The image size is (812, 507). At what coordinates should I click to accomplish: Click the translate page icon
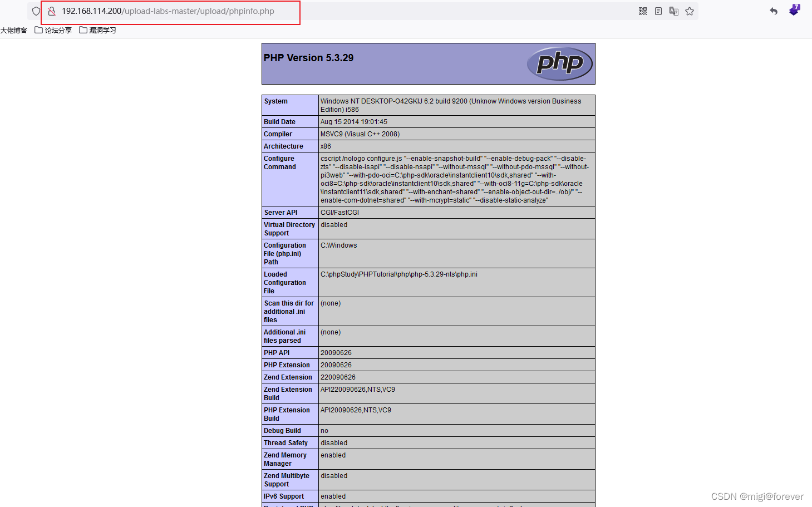tap(674, 11)
